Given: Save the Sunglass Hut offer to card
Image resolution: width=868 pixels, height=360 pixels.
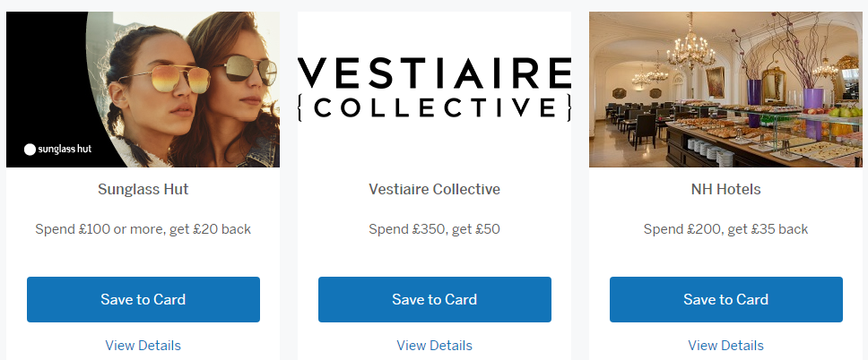Looking at the screenshot, I should (143, 299).
